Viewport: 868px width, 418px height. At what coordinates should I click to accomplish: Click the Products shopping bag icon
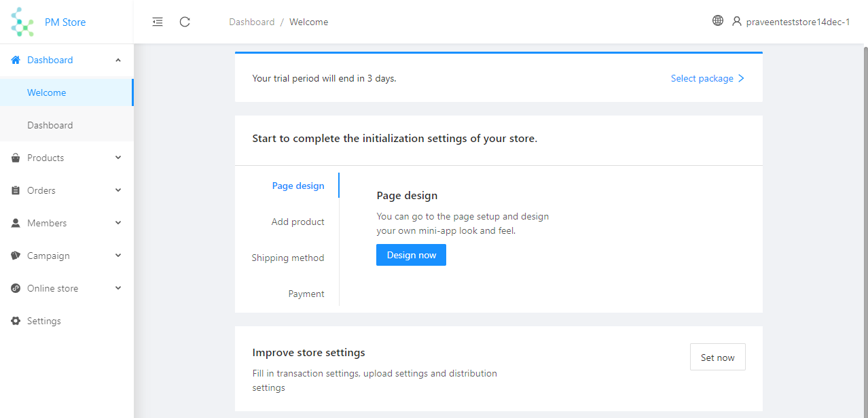pyautogui.click(x=16, y=158)
